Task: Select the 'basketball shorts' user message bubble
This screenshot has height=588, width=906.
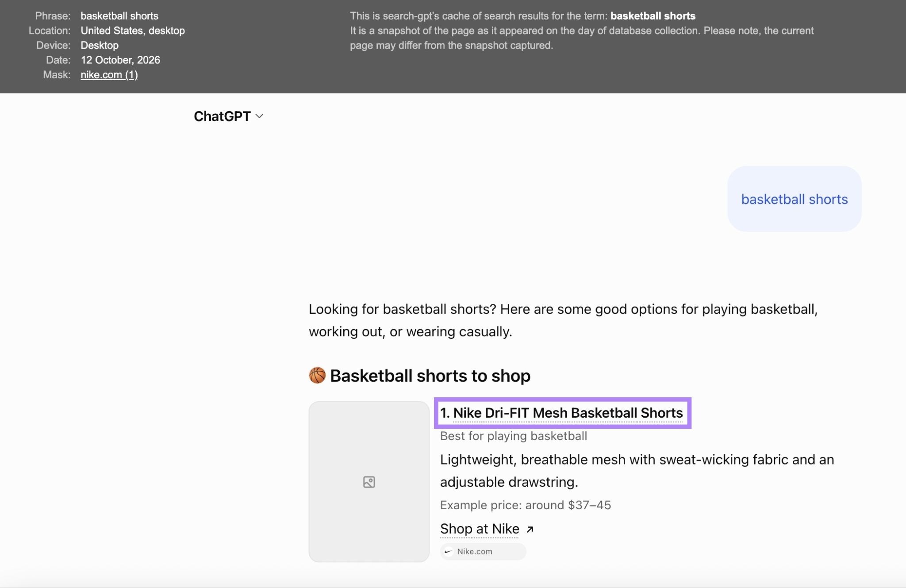Action: [x=794, y=199]
